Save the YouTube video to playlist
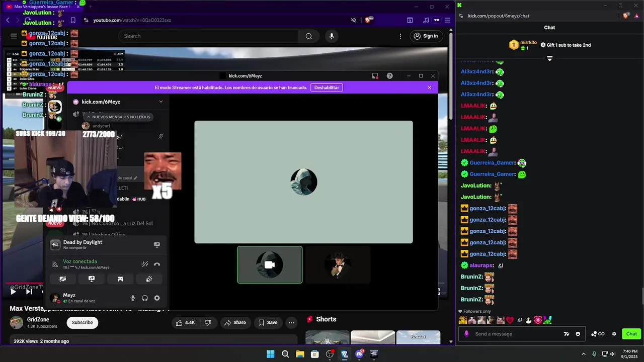This screenshot has width=644, height=362. (x=268, y=323)
